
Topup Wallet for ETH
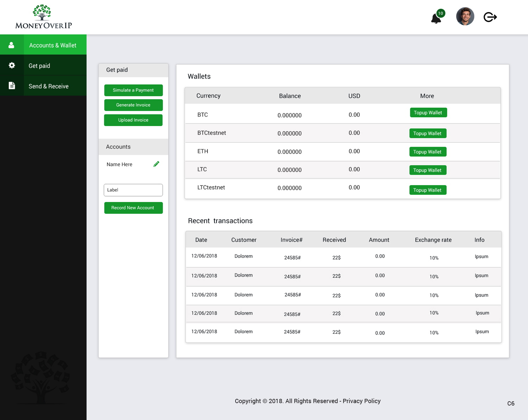pyautogui.click(x=428, y=152)
